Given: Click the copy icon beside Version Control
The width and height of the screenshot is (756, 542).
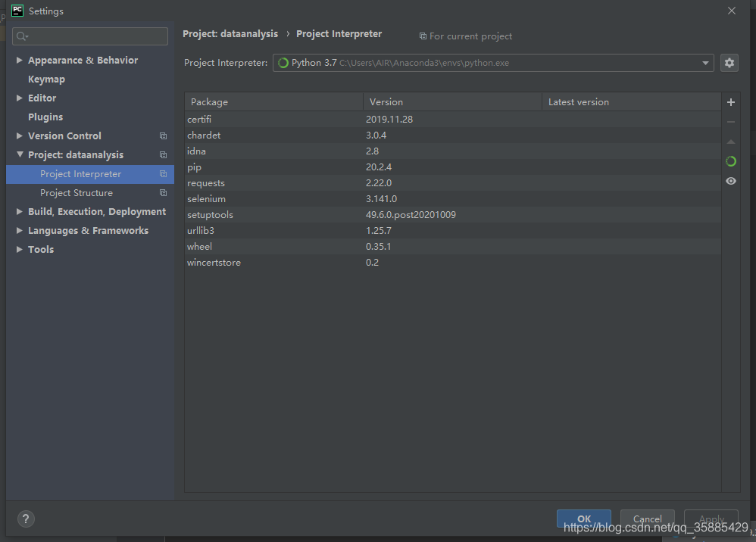Looking at the screenshot, I should pyautogui.click(x=164, y=135).
